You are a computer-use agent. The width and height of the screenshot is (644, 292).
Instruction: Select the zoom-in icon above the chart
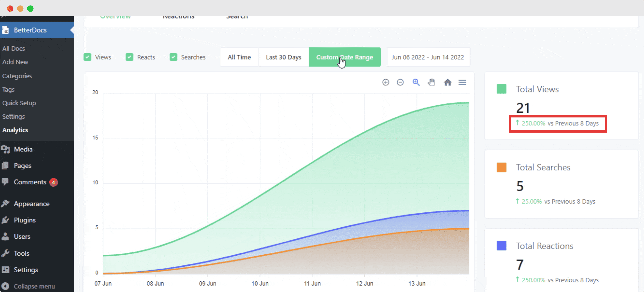(x=385, y=82)
